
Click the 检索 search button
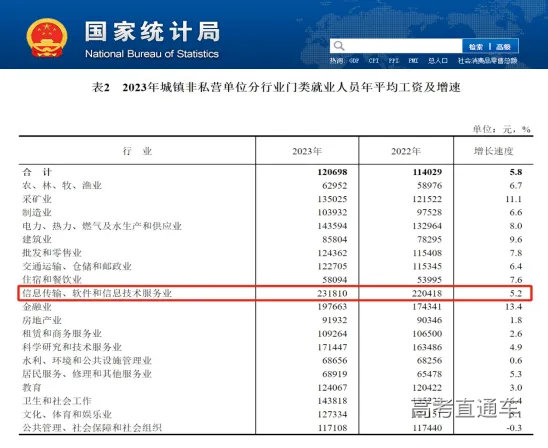tap(476, 46)
